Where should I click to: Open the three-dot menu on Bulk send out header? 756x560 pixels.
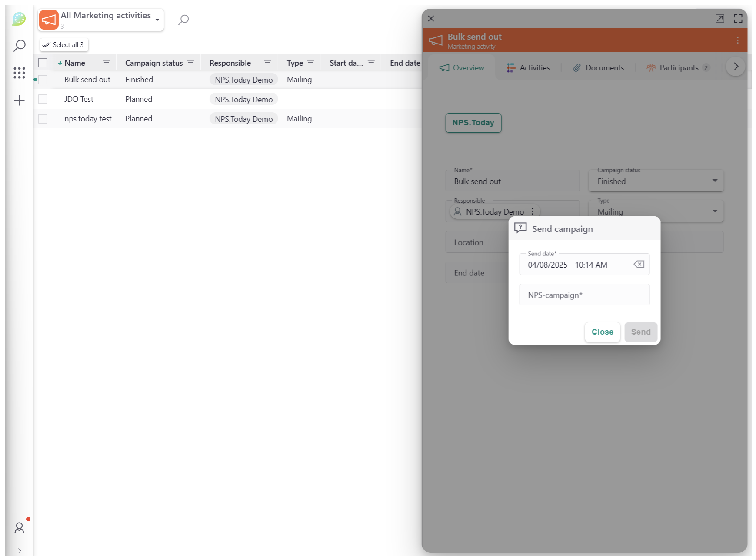(738, 40)
